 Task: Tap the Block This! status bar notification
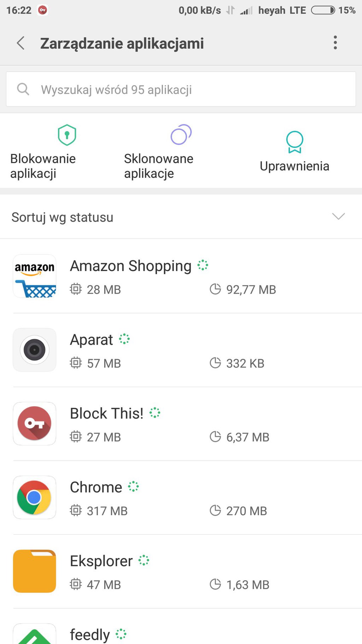pos(43,10)
